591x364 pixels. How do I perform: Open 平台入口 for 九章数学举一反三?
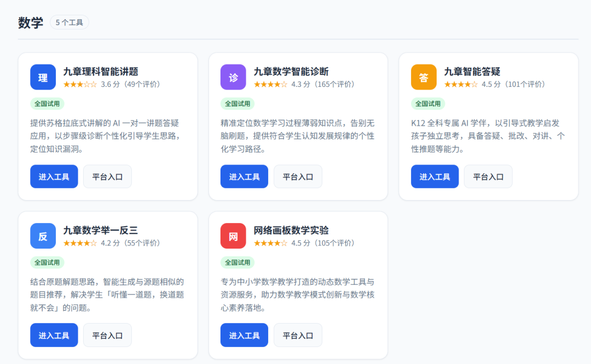pos(107,335)
